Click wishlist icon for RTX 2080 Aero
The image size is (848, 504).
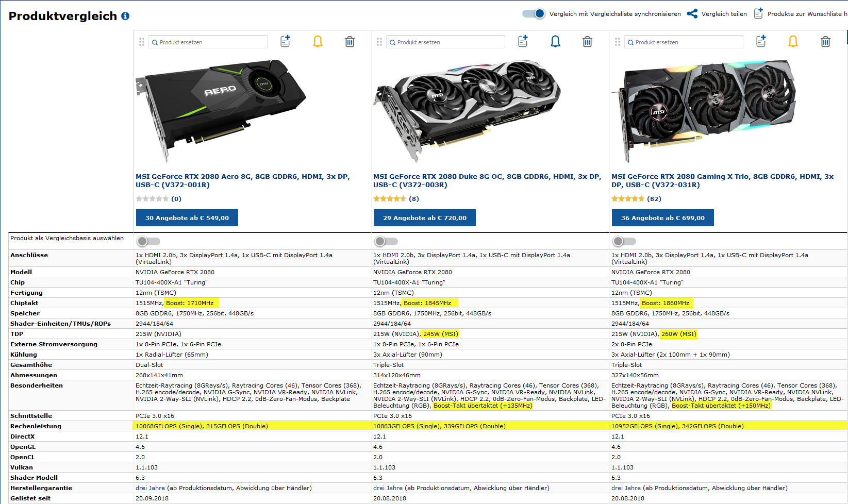coord(285,41)
